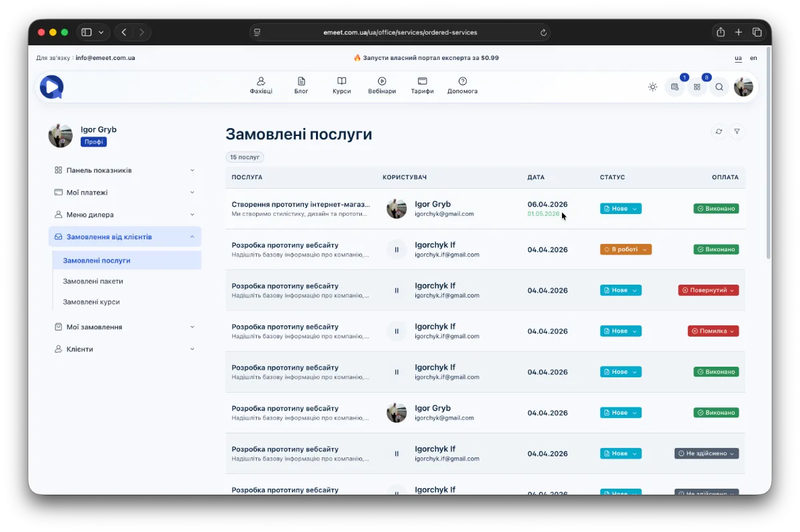
Task: Toggle the Safari sidebar button
Action: tap(86, 32)
